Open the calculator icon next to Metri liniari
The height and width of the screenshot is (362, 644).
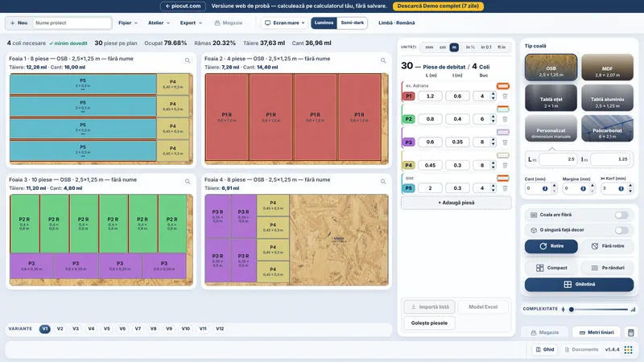click(x=631, y=332)
